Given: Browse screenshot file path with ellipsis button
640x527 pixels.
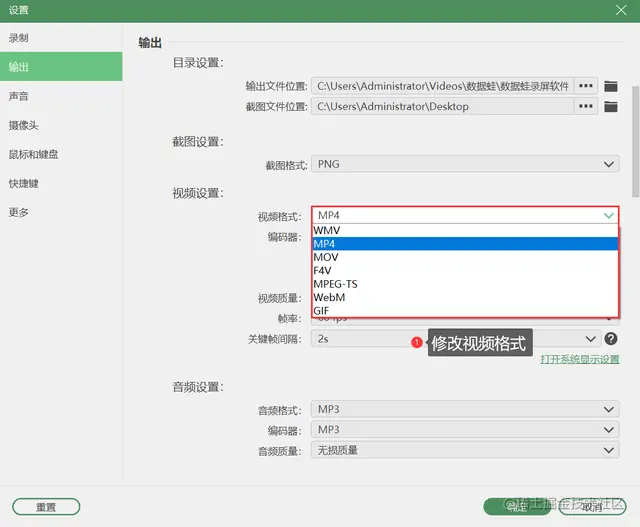Looking at the screenshot, I should coord(586,106).
